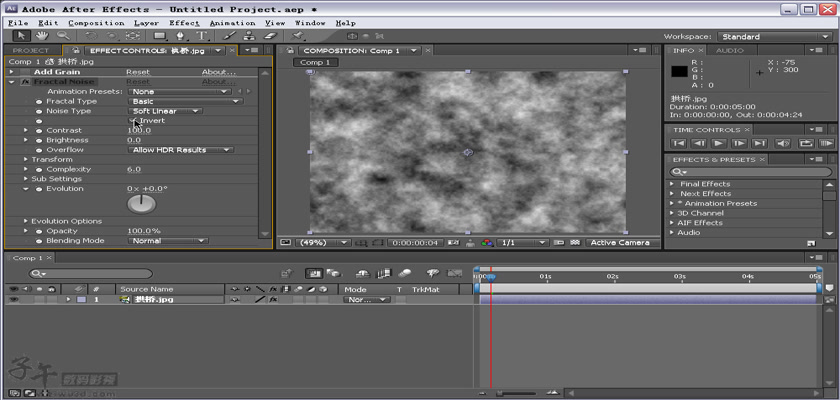Select the Rotation tool

(91, 36)
